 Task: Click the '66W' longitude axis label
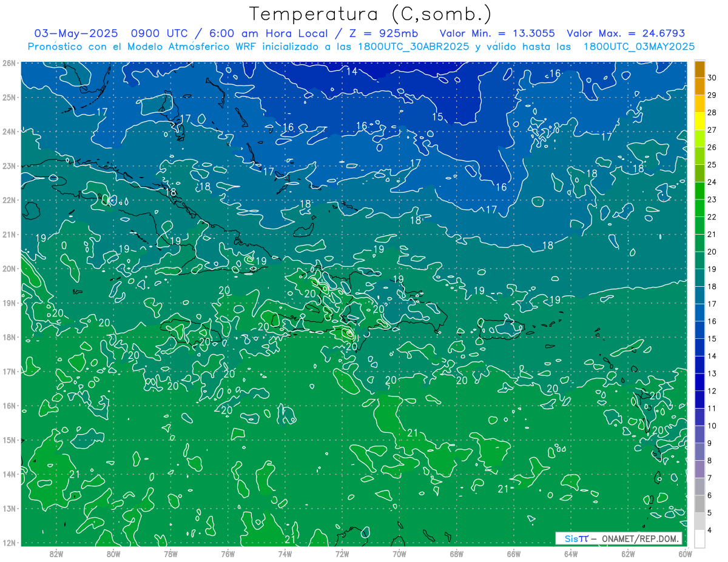coord(513,554)
